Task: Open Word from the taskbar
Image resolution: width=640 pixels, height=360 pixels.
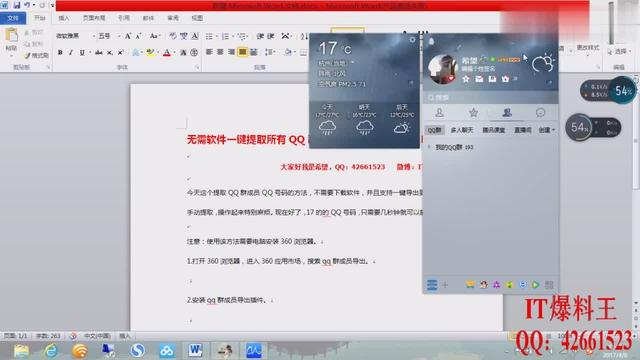Action: click(x=196, y=351)
